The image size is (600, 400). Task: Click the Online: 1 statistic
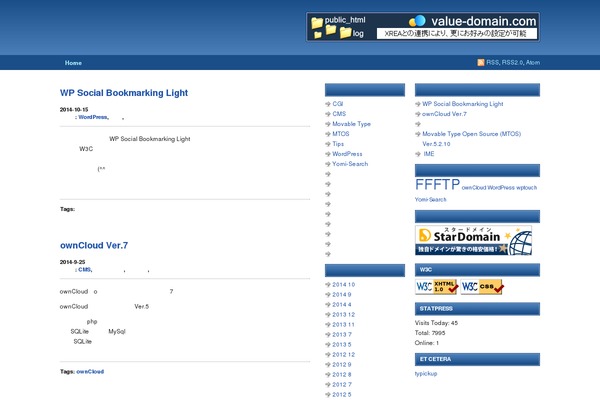tap(427, 343)
